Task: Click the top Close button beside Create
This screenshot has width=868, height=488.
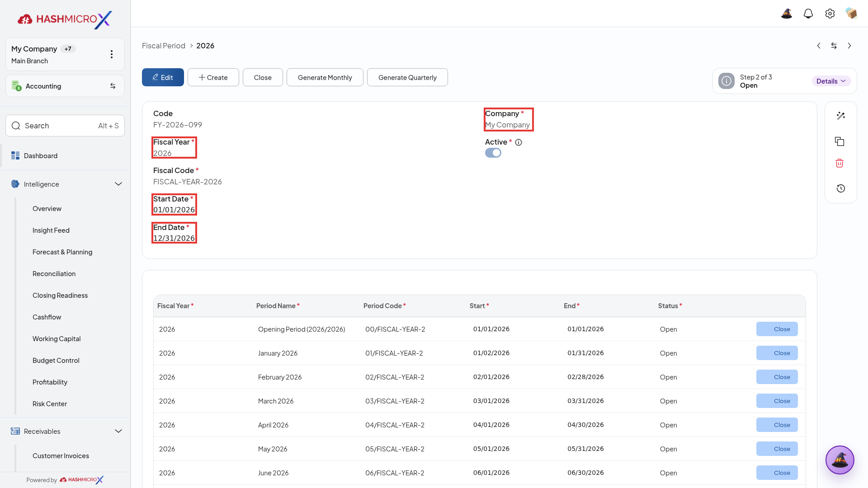Action: (x=263, y=77)
